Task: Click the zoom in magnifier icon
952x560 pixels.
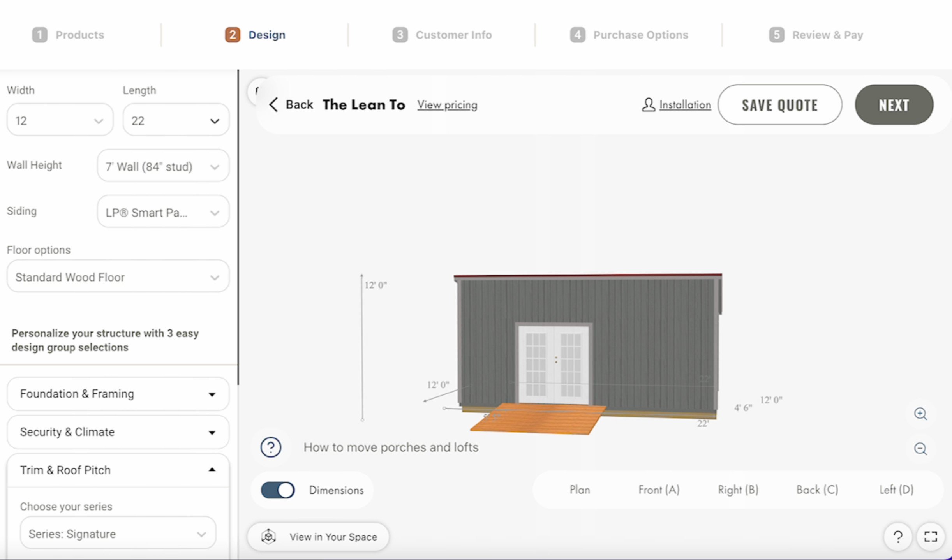Action: [920, 414]
